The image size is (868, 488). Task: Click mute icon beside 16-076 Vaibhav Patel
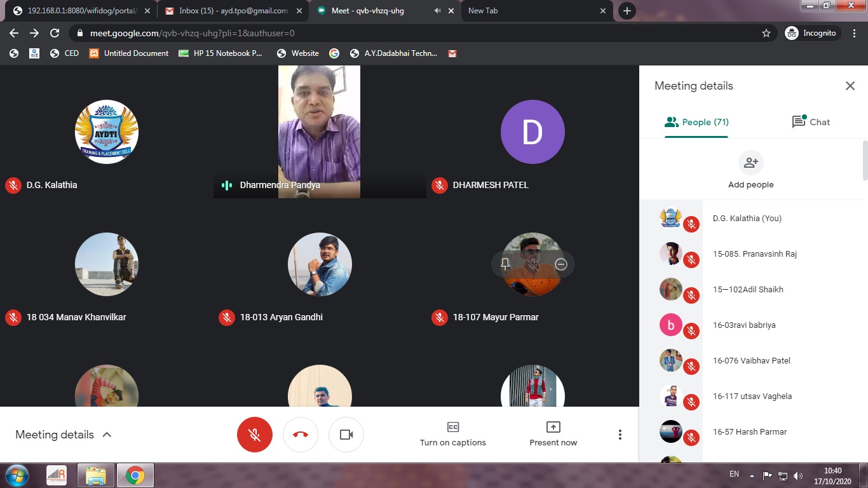click(x=691, y=366)
